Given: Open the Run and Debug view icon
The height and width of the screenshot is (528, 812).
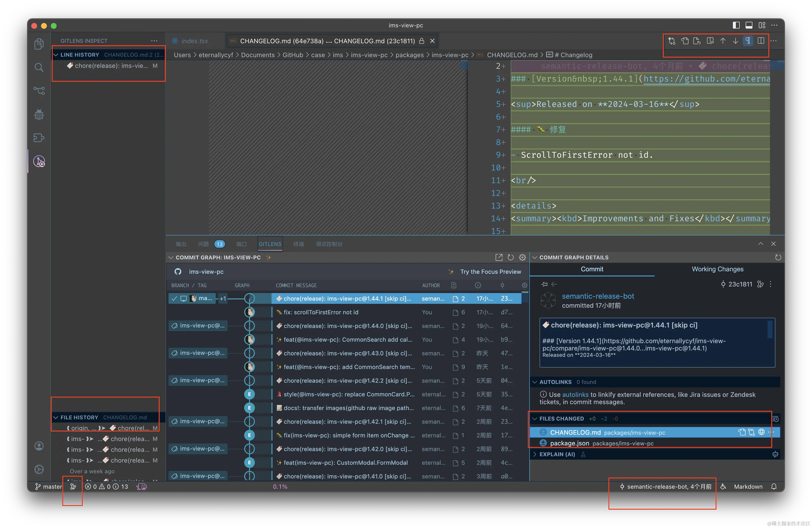Looking at the screenshot, I should [39, 114].
